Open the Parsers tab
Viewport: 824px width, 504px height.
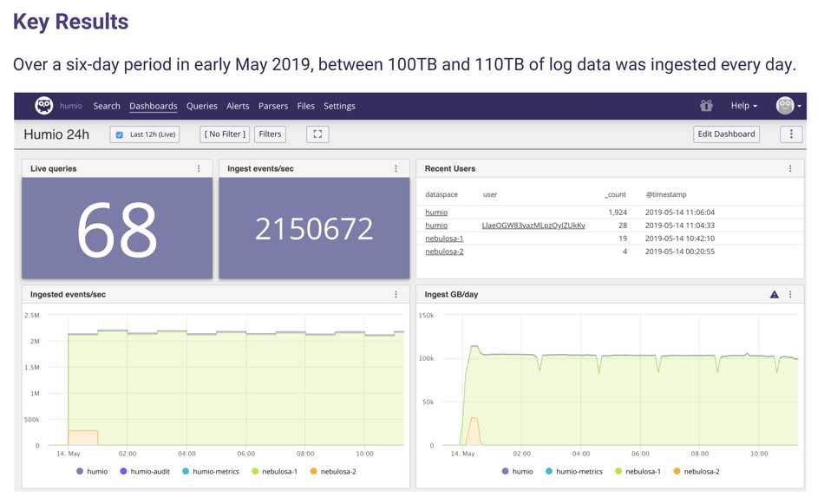(x=273, y=106)
